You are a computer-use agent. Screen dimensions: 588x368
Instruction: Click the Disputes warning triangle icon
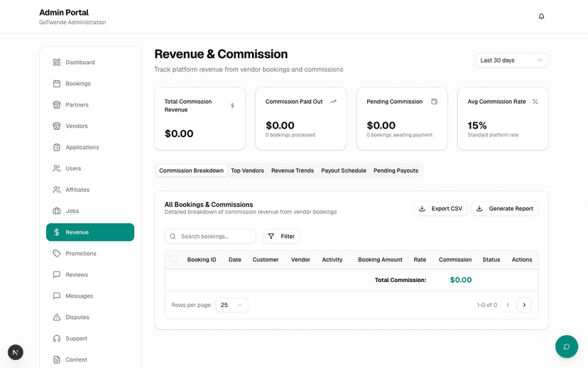point(57,318)
